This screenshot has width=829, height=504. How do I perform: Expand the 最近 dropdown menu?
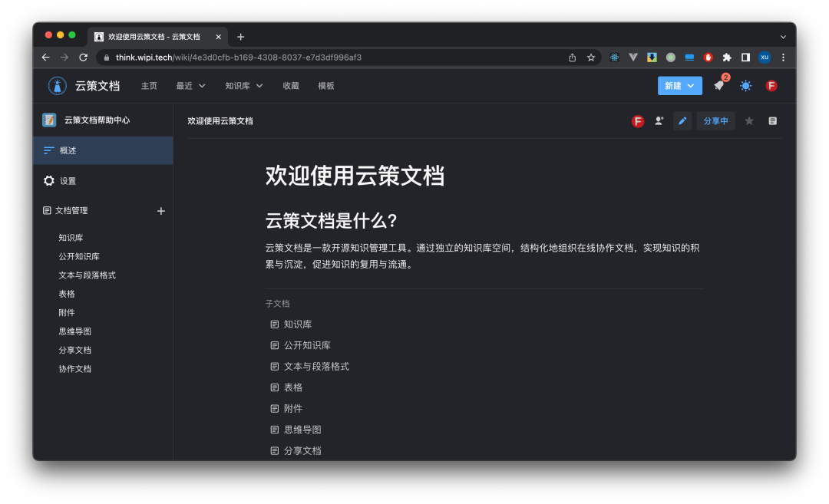190,86
